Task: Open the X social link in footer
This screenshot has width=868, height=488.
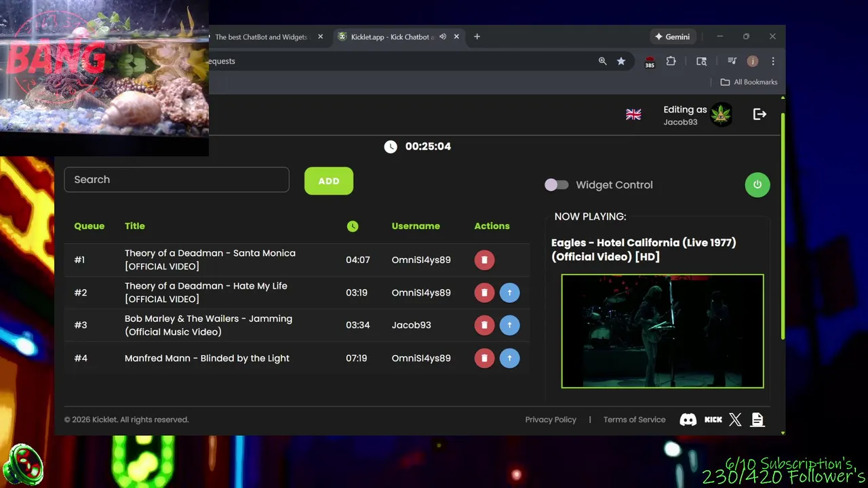Action: pyautogui.click(x=735, y=420)
